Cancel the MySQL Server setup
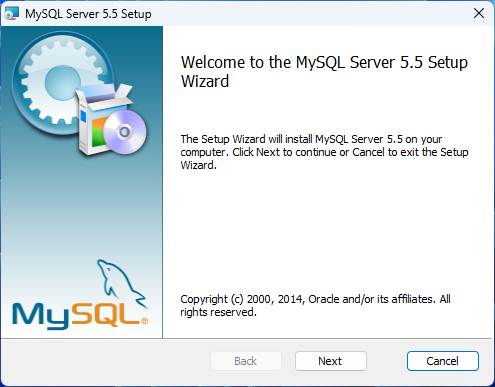 443,361
